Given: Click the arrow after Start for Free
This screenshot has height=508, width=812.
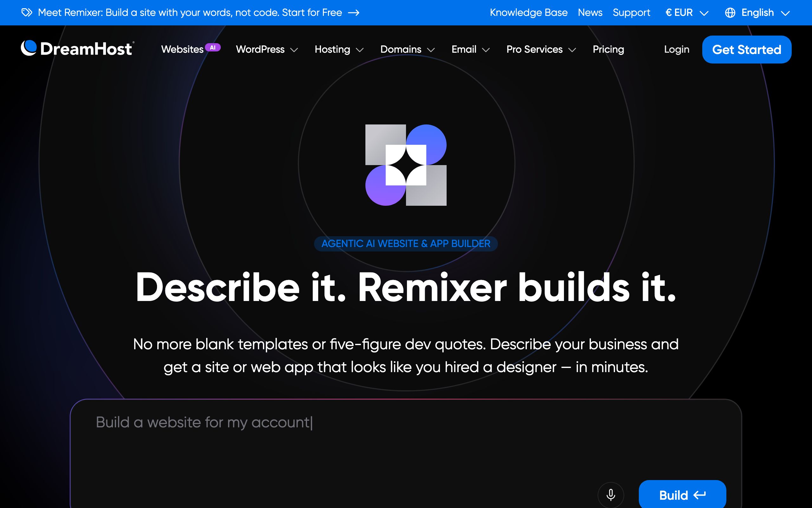Looking at the screenshot, I should (354, 13).
